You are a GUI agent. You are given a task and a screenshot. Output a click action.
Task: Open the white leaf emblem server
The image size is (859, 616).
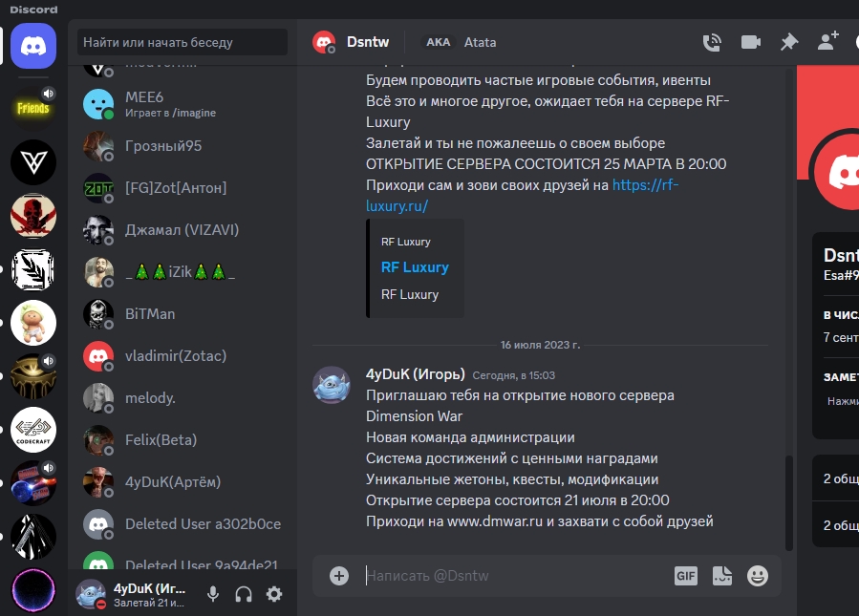33,269
